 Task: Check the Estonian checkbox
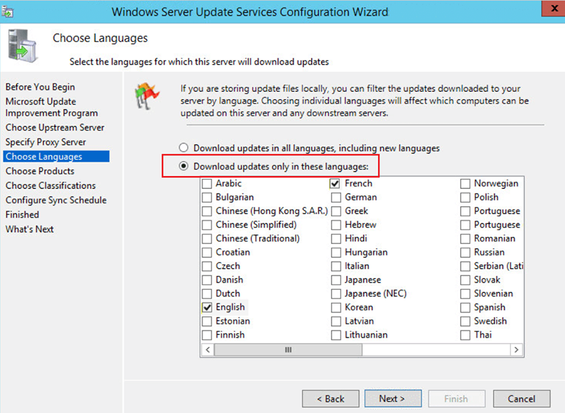coord(207,321)
